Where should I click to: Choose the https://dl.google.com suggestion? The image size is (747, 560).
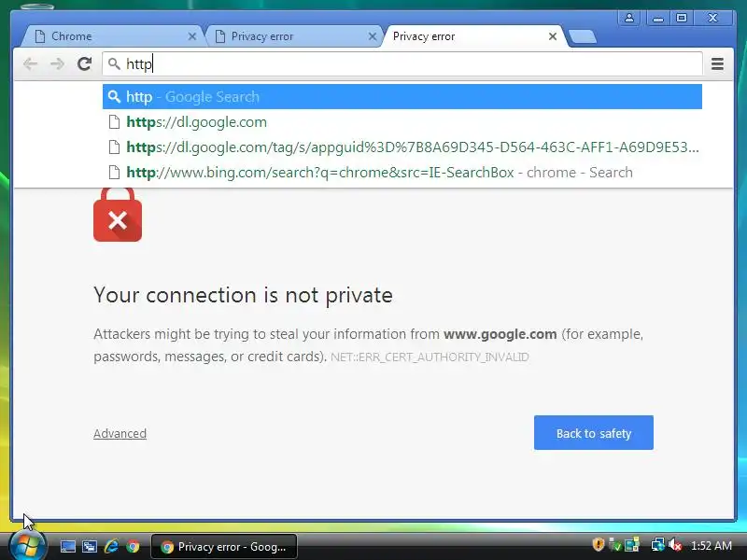pyautogui.click(x=402, y=122)
